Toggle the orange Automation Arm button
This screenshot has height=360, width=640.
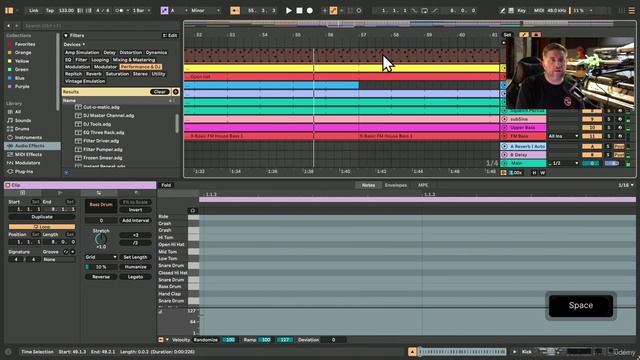click(333, 10)
